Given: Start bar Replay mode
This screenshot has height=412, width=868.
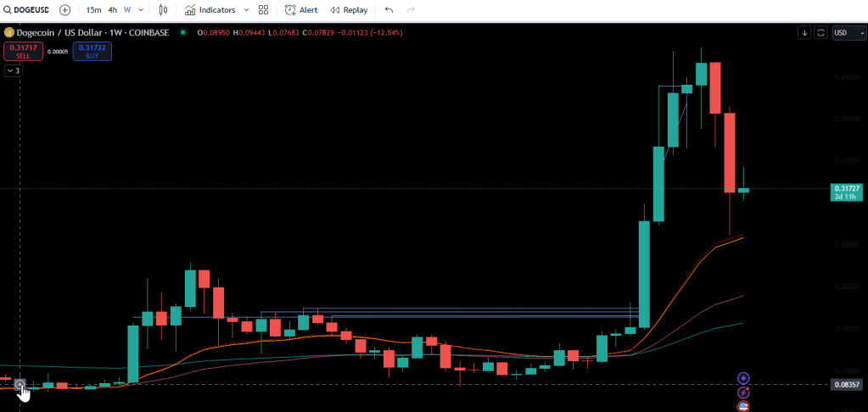Looking at the screenshot, I should coord(349,10).
